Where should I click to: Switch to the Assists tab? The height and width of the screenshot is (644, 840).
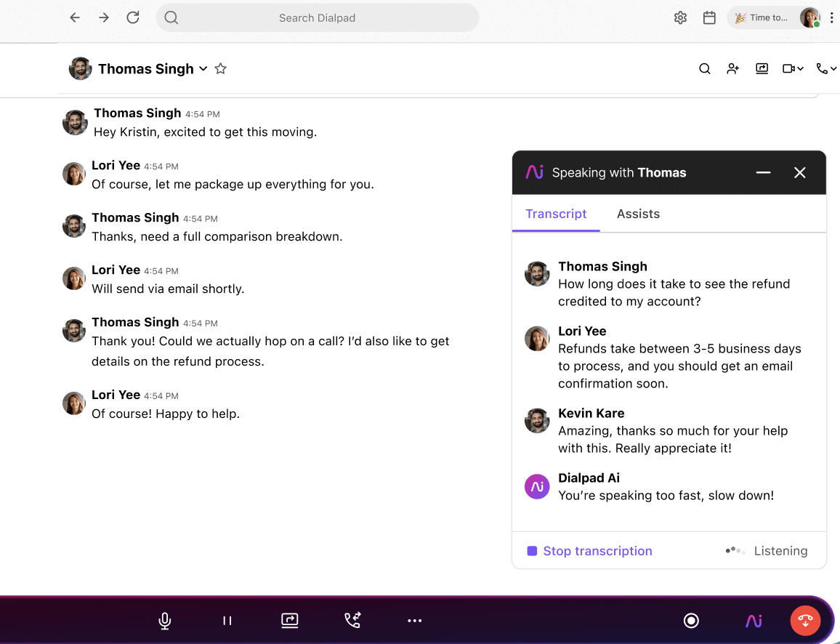click(638, 214)
